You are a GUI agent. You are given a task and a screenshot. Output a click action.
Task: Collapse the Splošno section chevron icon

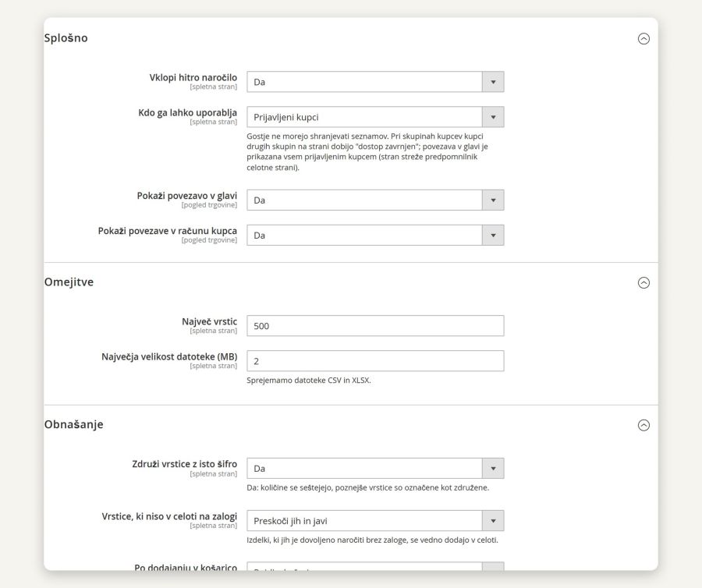tap(643, 39)
